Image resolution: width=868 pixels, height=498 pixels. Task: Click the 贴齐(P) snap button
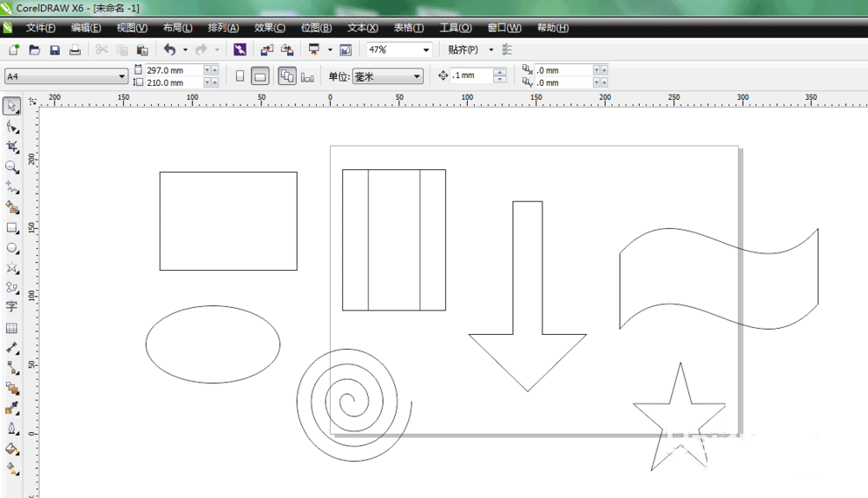click(463, 49)
